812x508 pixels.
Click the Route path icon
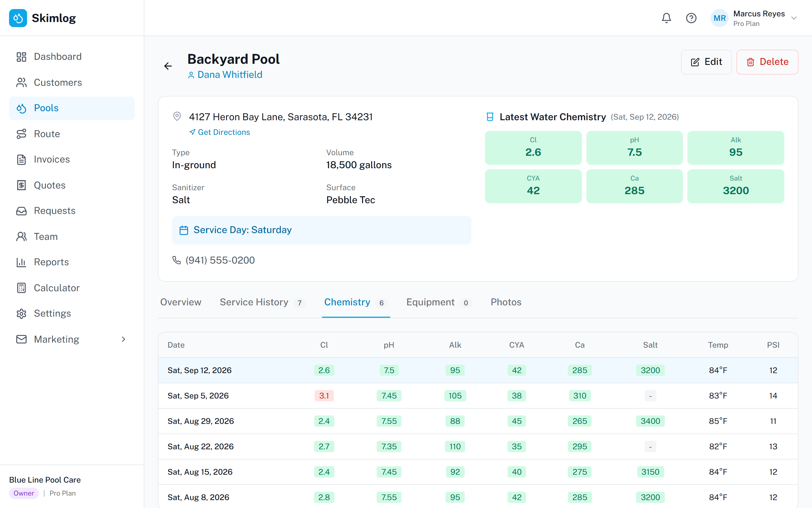[x=21, y=134]
